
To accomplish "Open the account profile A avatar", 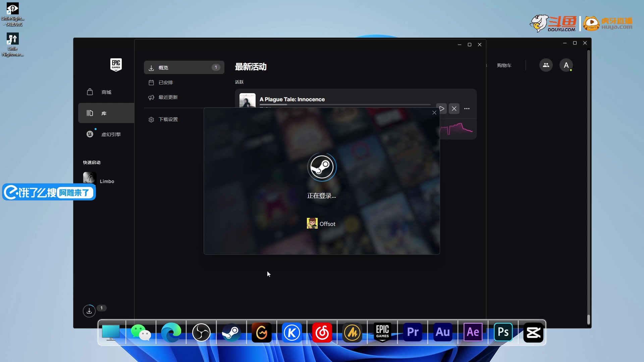I will click(x=566, y=65).
